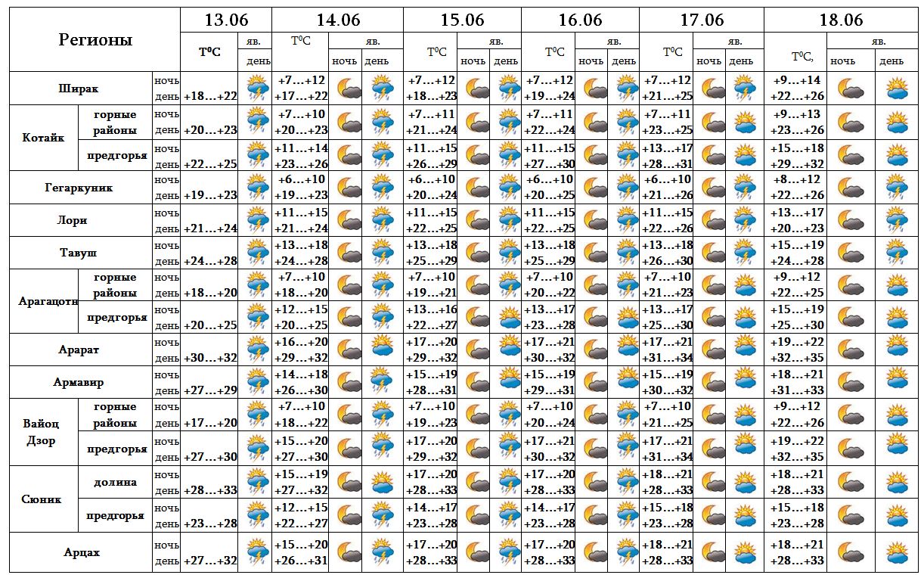The image size is (924, 578).
Task: Select the Тавуш region name
Action: pyautogui.click(x=79, y=253)
